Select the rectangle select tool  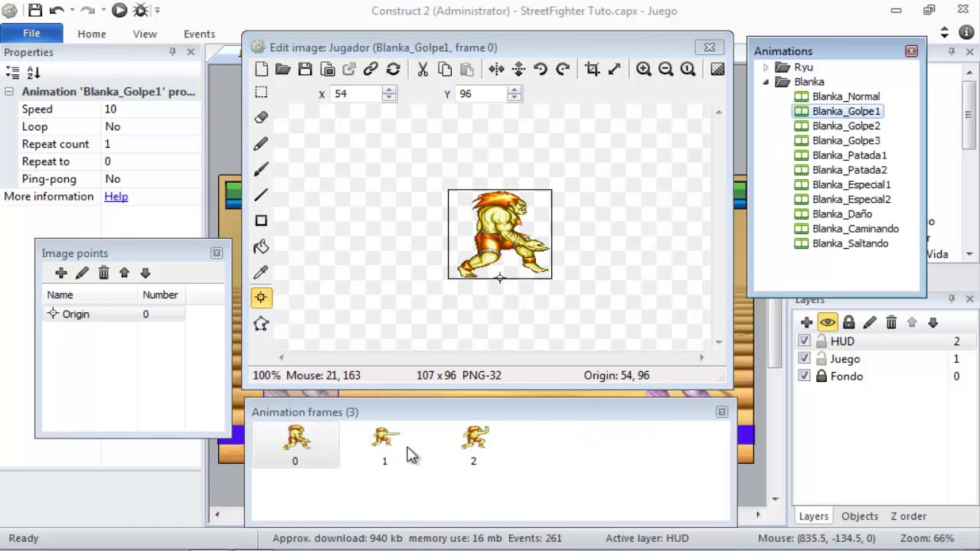(261, 93)
